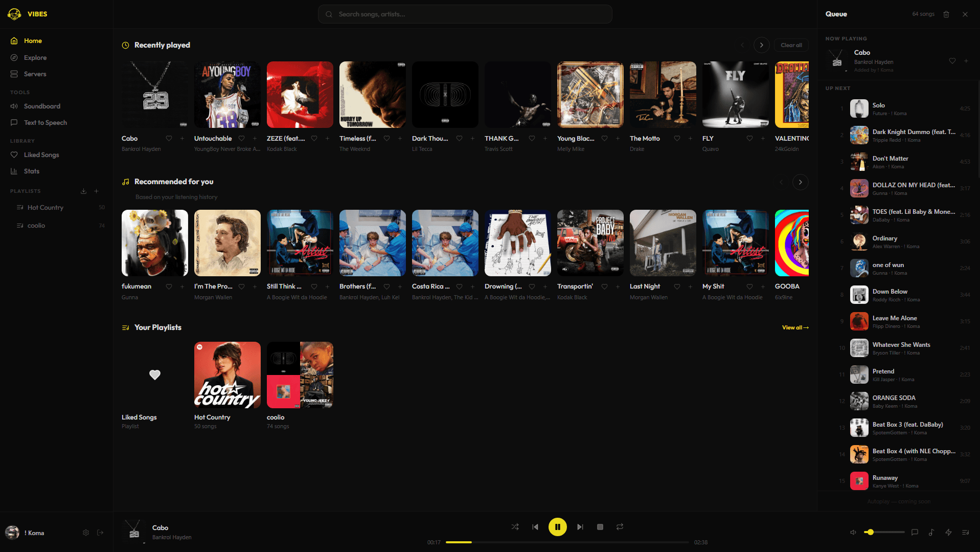The height and width of the screenshot is (552, 980).
Task: Click the download icon next to Playlists
Action: [83, 191]
